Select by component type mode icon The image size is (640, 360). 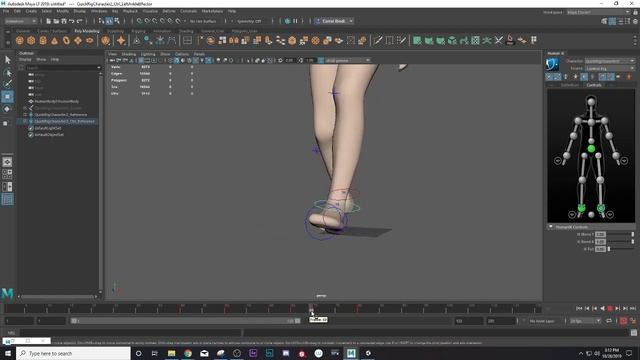click(x=117, y=21)
